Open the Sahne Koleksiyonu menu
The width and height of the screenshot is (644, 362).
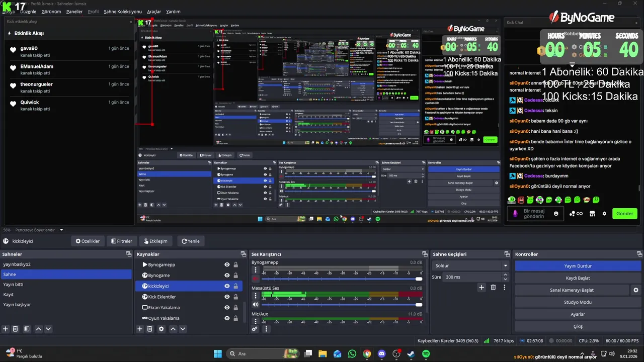click(123, 12)
